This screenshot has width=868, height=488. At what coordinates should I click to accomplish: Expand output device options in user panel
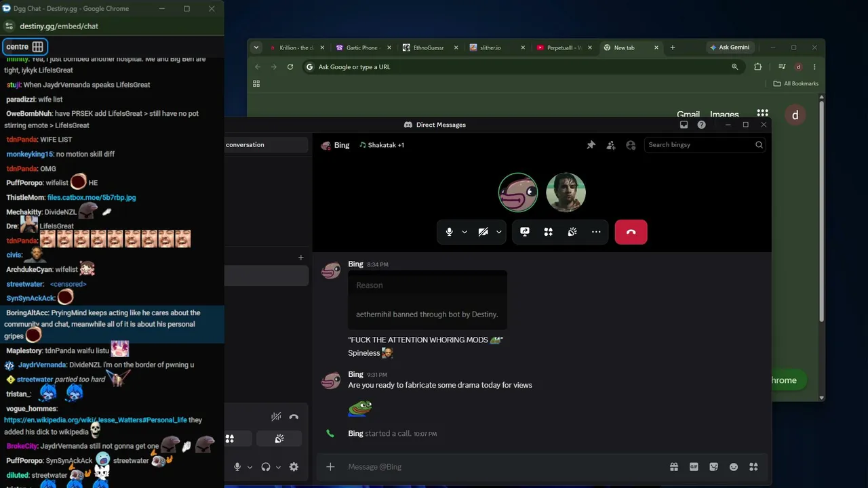click(x=278, y=467)
